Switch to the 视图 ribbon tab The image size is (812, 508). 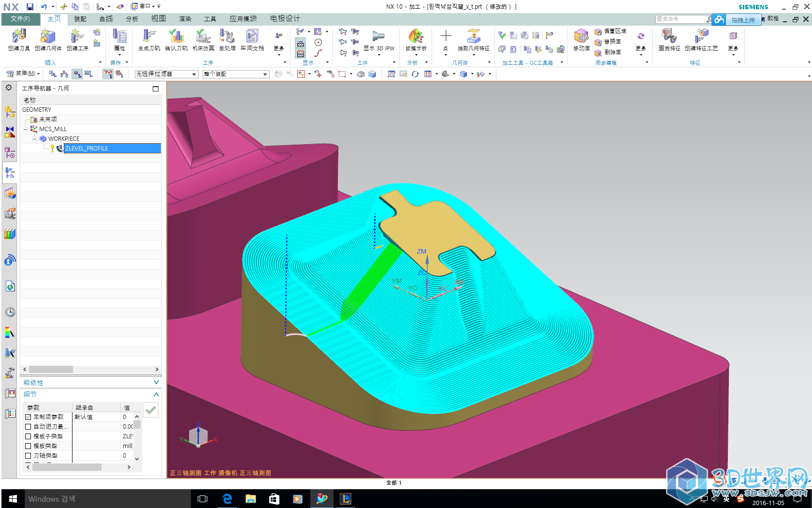(159, 19)
